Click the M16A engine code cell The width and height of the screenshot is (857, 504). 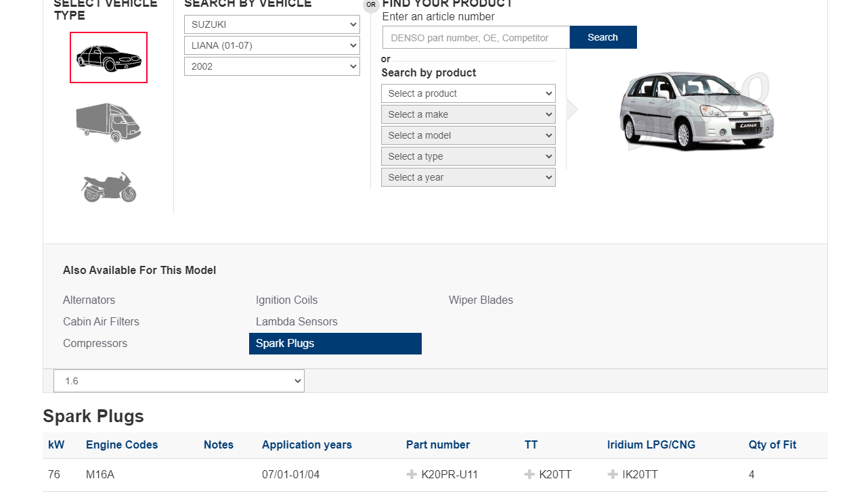click(100, 475)
